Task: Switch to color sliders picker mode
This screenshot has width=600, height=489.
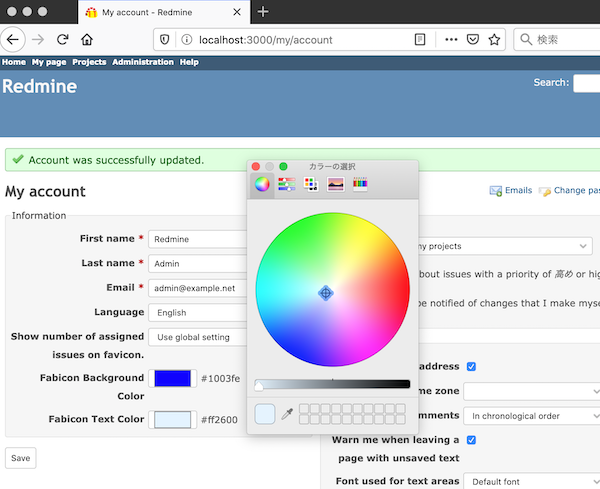Action: click(x=287, y=184)
